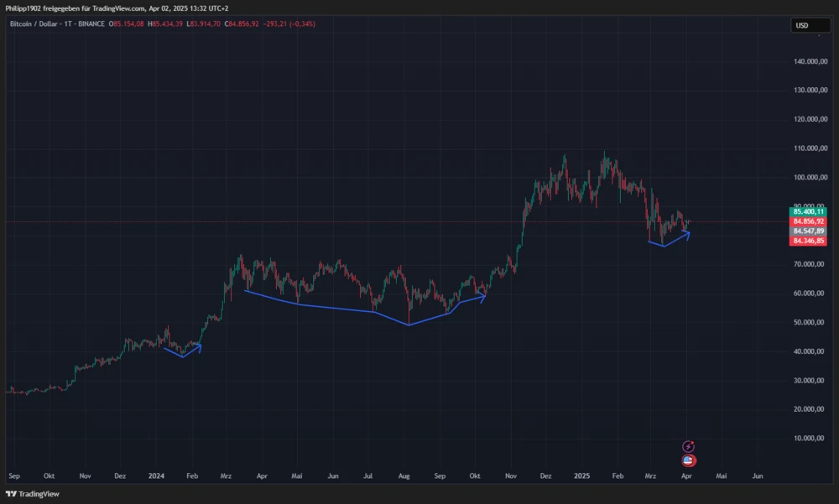Click the low value L 83.914,70
This screenshot has width=839, height=504.
tap(203, 24)
